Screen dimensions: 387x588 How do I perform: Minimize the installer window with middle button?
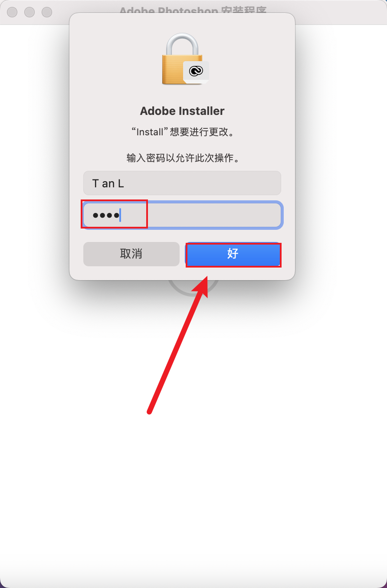[x=30, y=12]
